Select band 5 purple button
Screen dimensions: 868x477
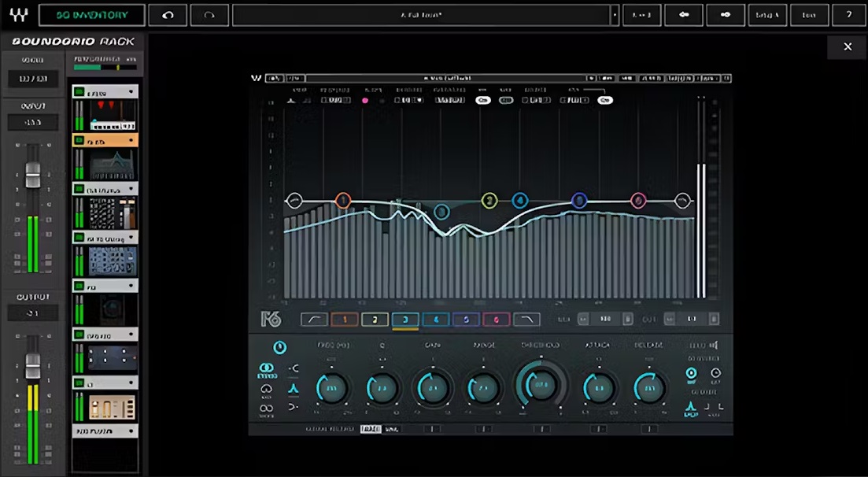pyautogui.click(x=466, y=320)
